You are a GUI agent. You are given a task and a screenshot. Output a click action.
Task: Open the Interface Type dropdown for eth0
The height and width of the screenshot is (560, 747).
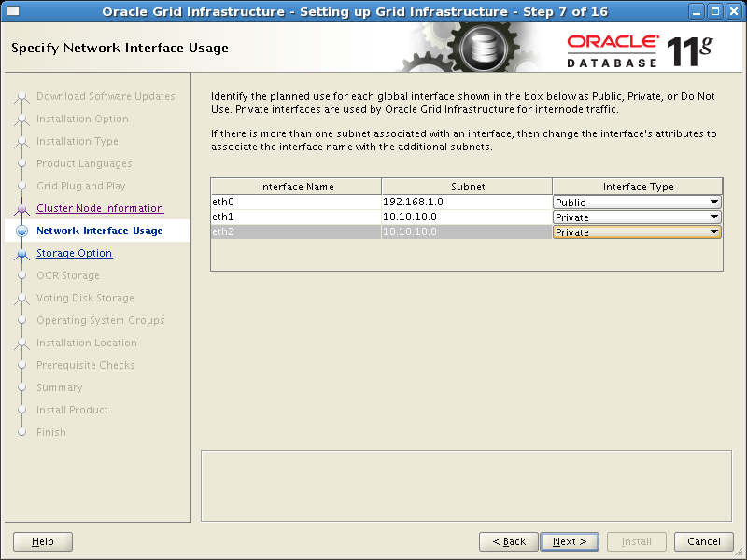[x=637, y=202]
